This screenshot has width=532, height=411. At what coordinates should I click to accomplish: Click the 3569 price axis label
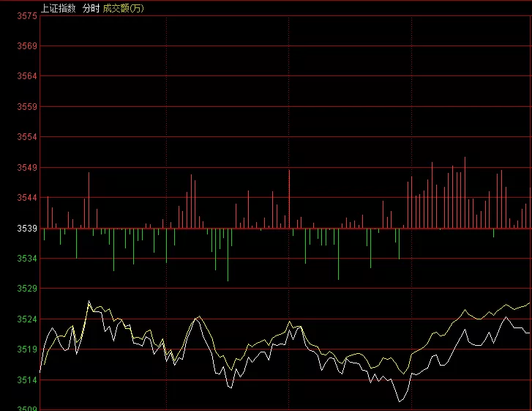pos(27,46)
